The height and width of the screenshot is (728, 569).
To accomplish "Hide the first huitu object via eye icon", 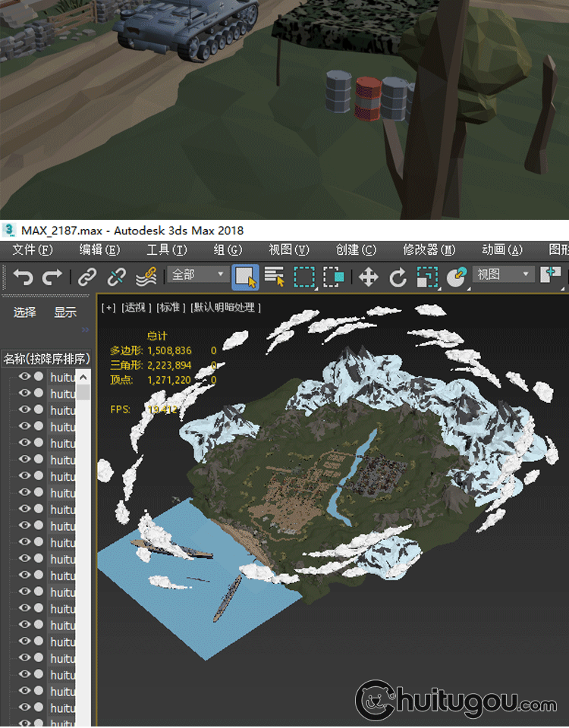I will (x=25, y=377).
